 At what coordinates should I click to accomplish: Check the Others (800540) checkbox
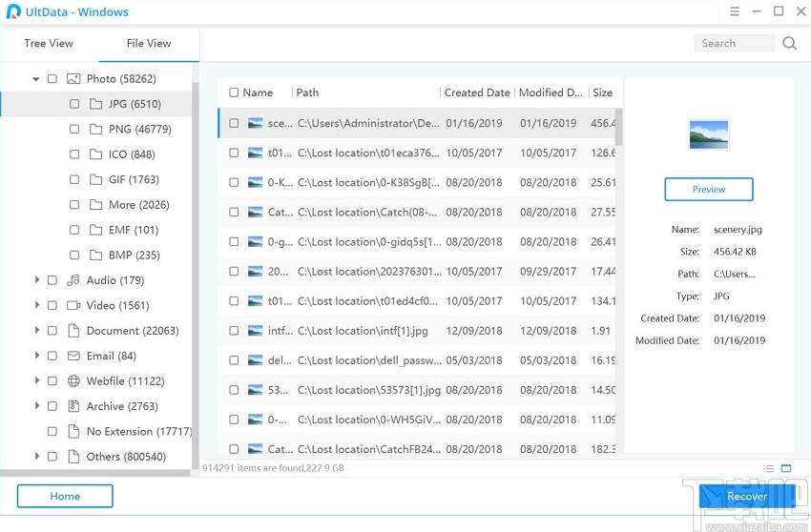[52, 457]
